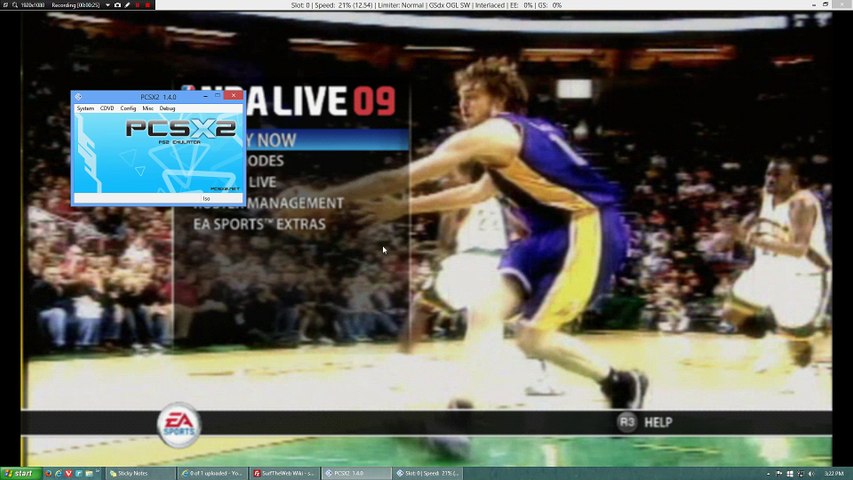Open the System menu in PCSX2
The height and width of the screenshot is (480, 853).
85,108
